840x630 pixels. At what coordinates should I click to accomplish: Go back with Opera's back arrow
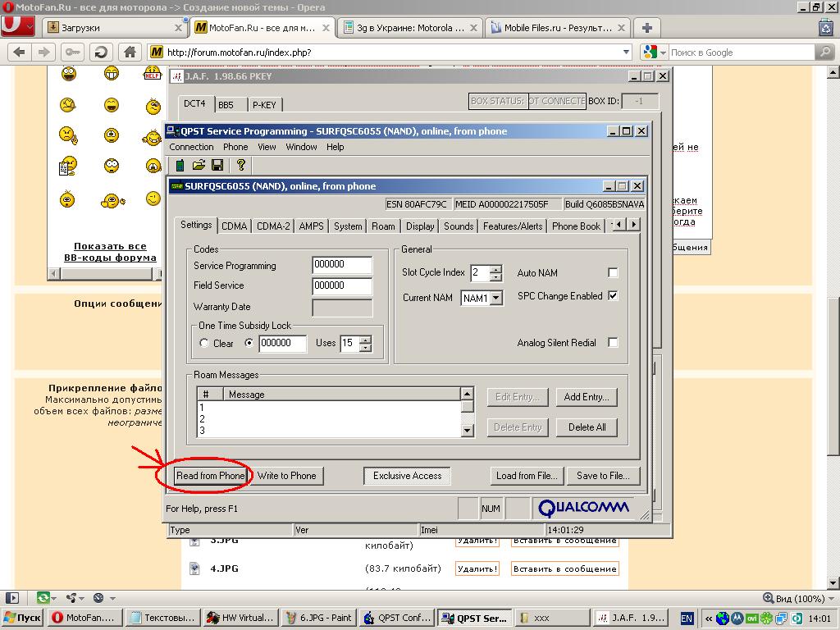[20, 52]
